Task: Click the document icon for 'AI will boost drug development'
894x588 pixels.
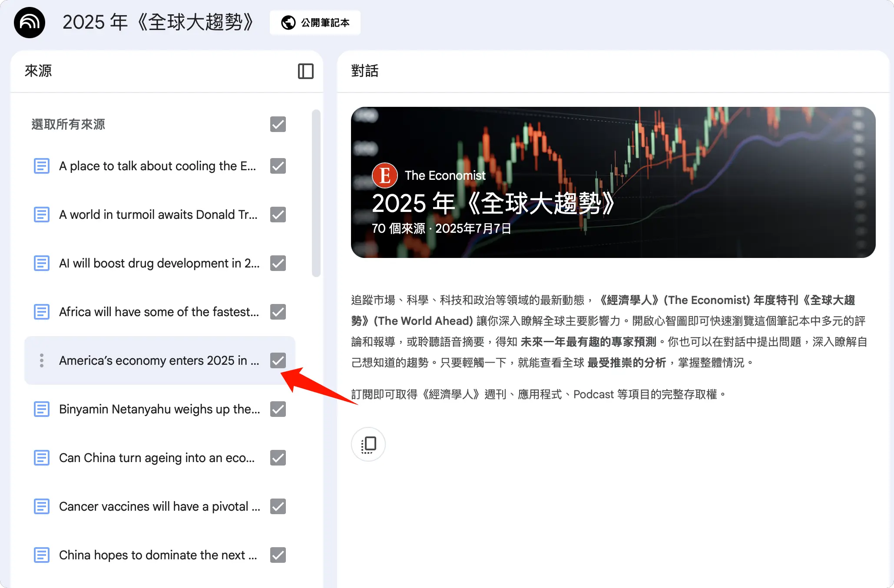Action: click(42, 263)
